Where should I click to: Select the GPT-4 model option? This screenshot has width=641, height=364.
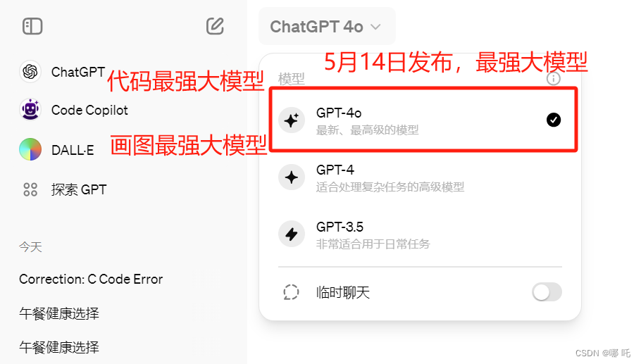coord(421,177)
